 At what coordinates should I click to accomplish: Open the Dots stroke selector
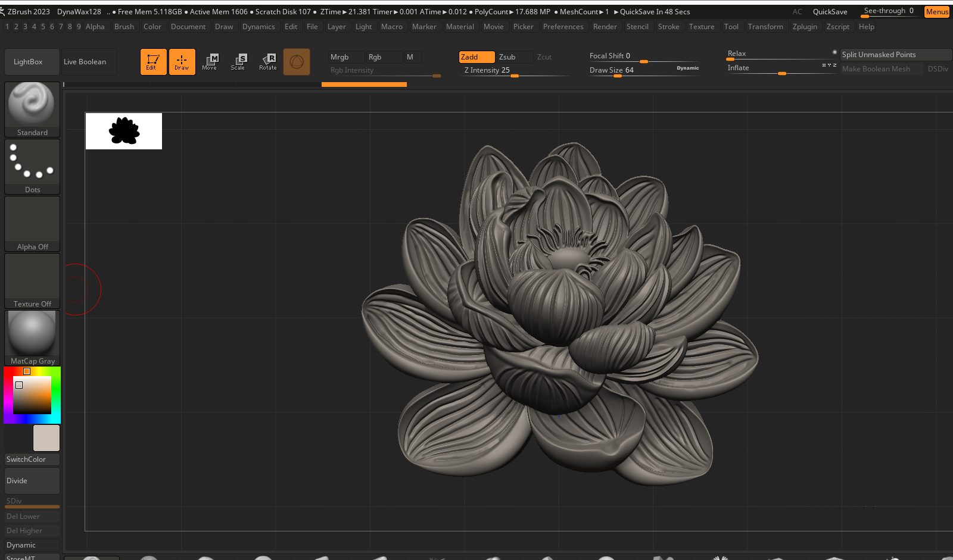tap(32, 166)
